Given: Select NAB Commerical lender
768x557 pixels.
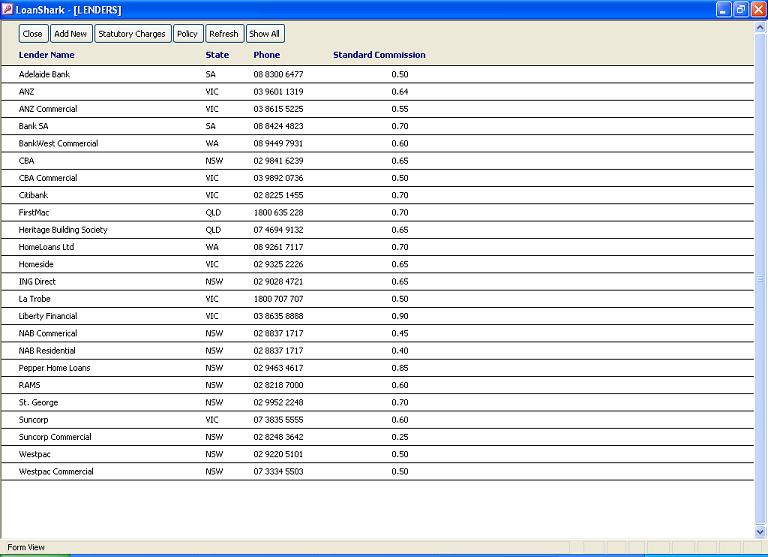Looking at the screenshot, I should tap(48, 333).
